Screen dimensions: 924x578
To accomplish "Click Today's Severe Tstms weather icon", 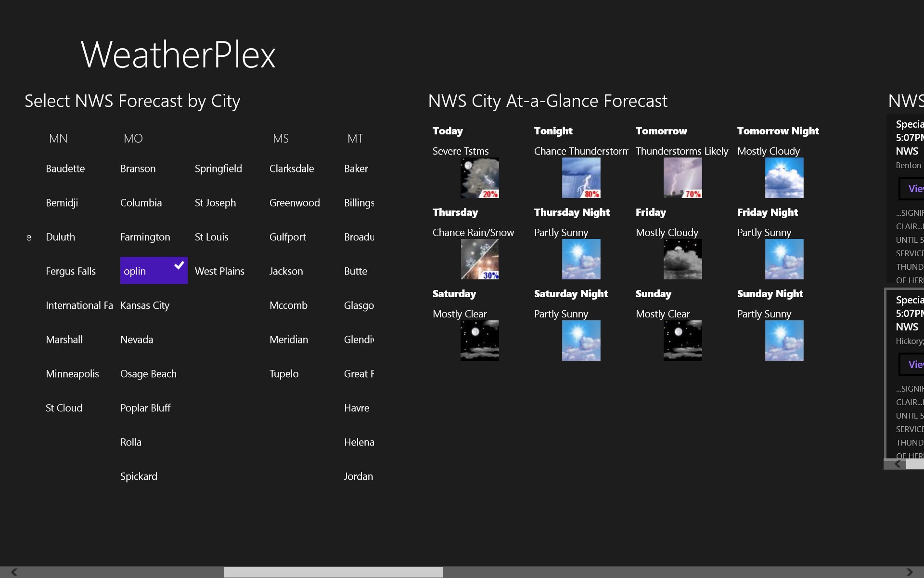I will click(x=479, y=178).
